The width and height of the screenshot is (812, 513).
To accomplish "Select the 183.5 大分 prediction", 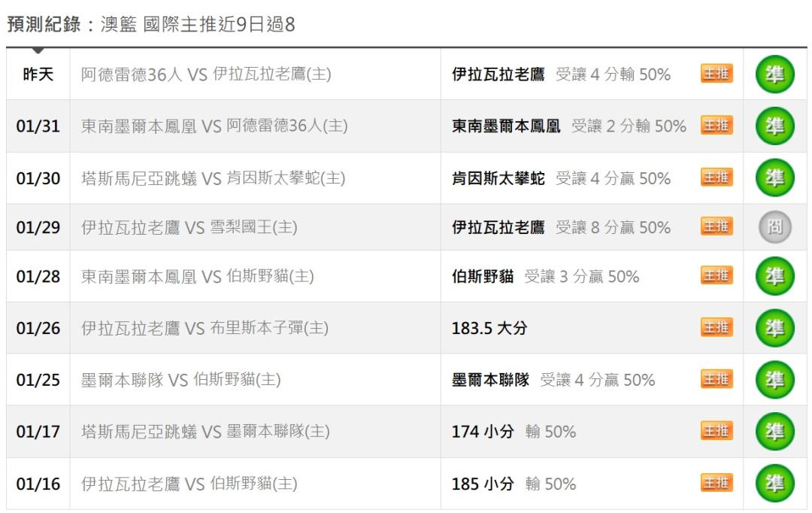I will 489,328.
